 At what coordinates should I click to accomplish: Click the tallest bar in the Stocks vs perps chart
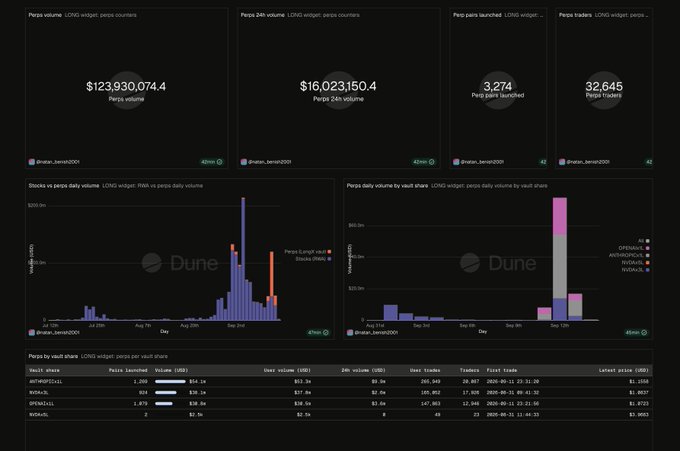(243, 259)
